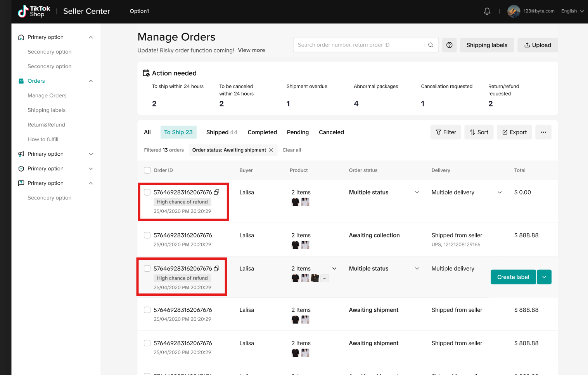Expand the Create label dropdown arrow
This screenshot has width=588, height=375.
[x=544, y=277]
